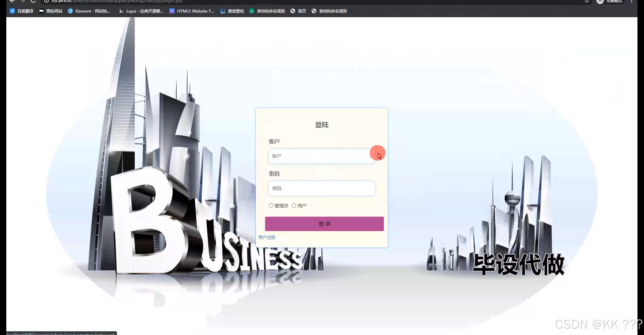Reload the page
644x335 pixels.
(33, 1)
